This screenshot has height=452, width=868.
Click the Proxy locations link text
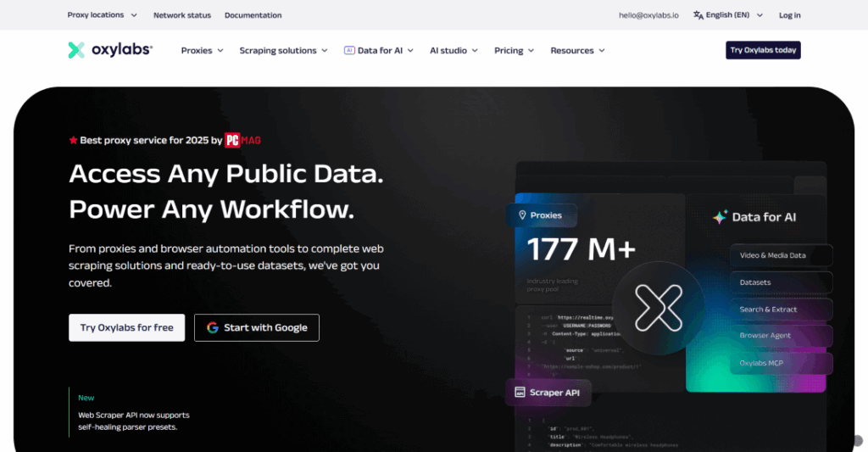pyautogui.click(x=96, y=15)
